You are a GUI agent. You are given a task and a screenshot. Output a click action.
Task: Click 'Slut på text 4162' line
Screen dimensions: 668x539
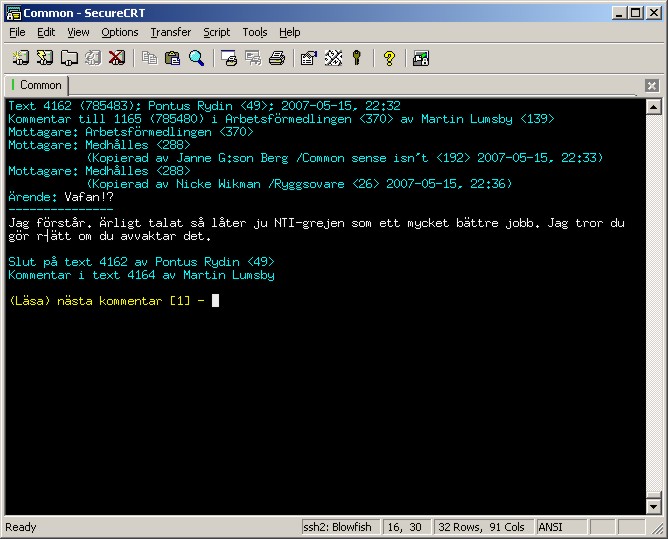click(x=141, y=262)
